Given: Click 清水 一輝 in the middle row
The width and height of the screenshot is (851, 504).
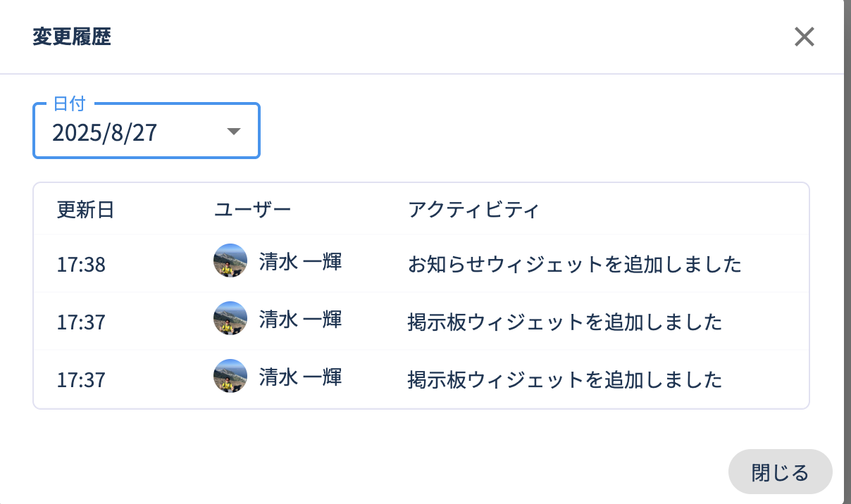Looking at the screenshot, I should [300, 320].
